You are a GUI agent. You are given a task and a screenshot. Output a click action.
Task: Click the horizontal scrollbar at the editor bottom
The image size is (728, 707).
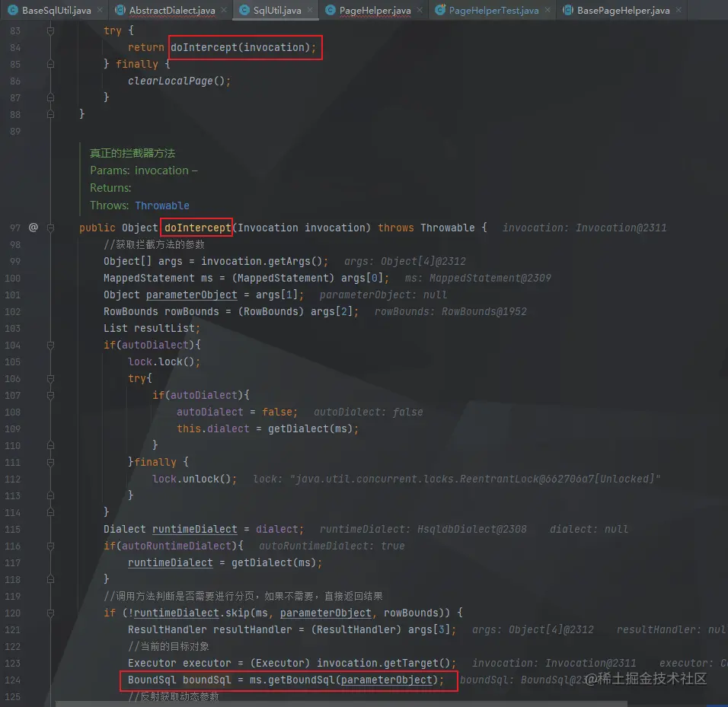tap(341, 704)
